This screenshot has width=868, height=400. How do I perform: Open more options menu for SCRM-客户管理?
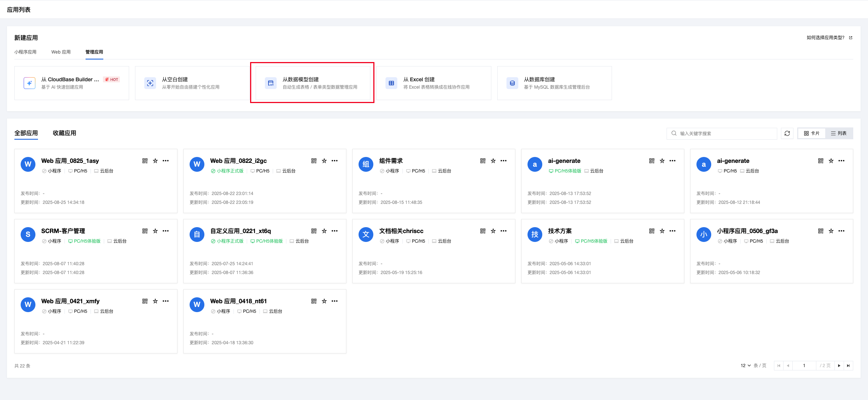click(x=166, y=231)
